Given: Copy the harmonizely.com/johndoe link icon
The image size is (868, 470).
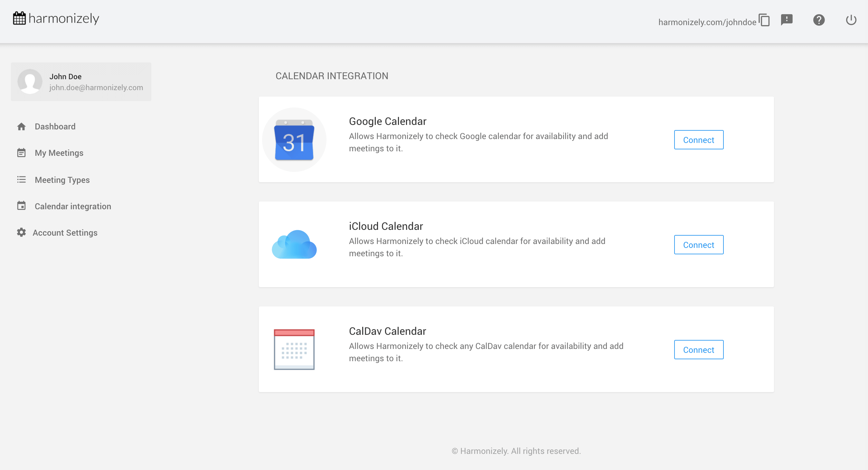Looking at the screenshot, I should point(764,20).
